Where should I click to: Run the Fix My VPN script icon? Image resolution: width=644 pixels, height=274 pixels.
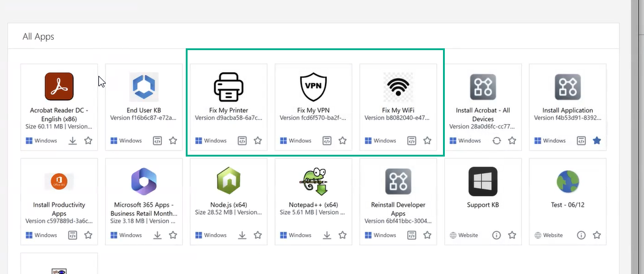pos(327,141)
